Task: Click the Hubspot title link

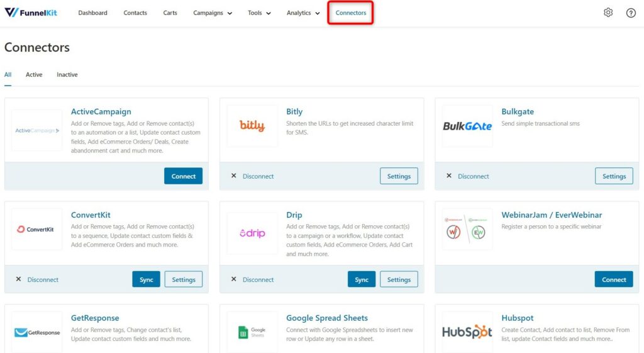Action: tap(518, 318)
